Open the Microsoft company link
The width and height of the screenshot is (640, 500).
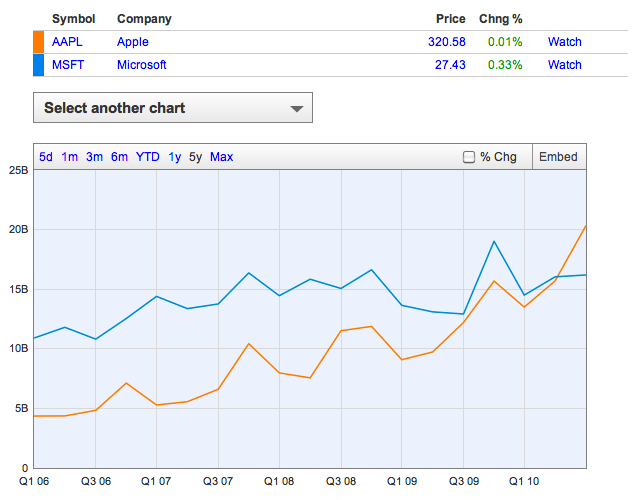[x=142, y=64]
